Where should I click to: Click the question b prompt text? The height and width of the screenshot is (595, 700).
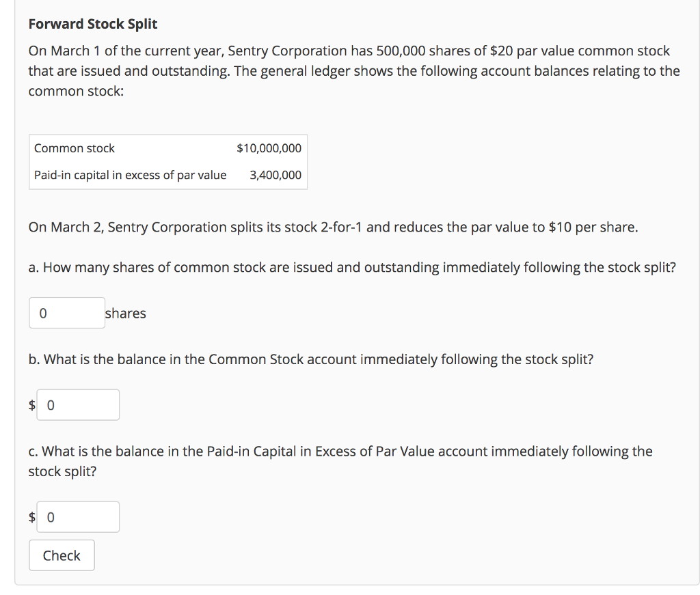pos(310,359)
